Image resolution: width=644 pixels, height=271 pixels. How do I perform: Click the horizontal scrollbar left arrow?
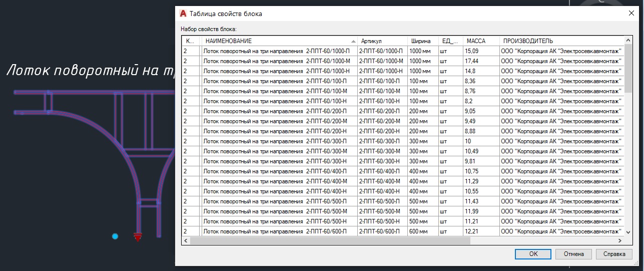[186, 240]
